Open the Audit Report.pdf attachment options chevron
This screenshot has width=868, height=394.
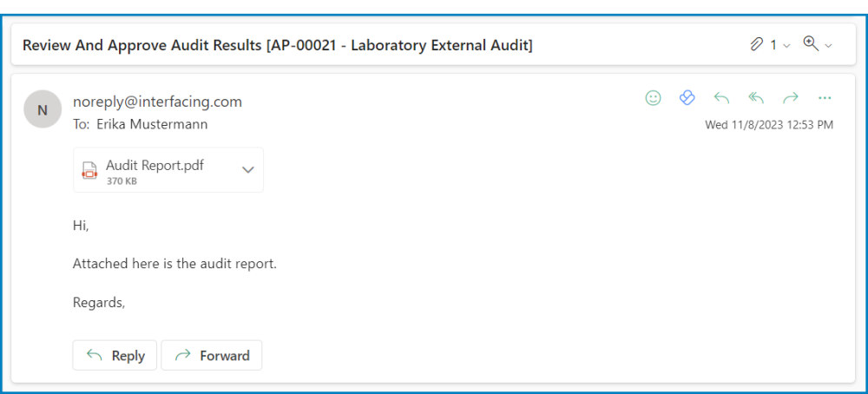click(247, 170)
